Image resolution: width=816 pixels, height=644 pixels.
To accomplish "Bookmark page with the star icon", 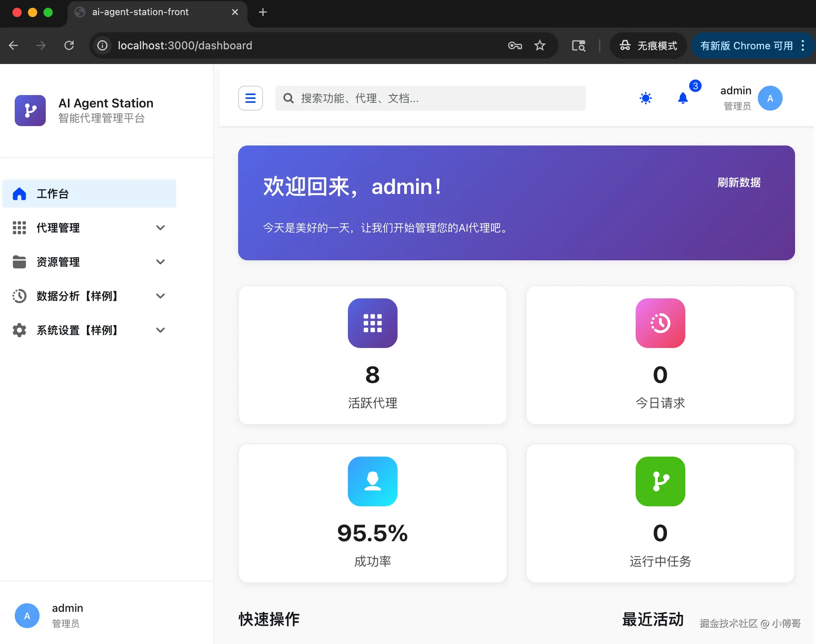I will pyautogui.click(x=539, y=46).
